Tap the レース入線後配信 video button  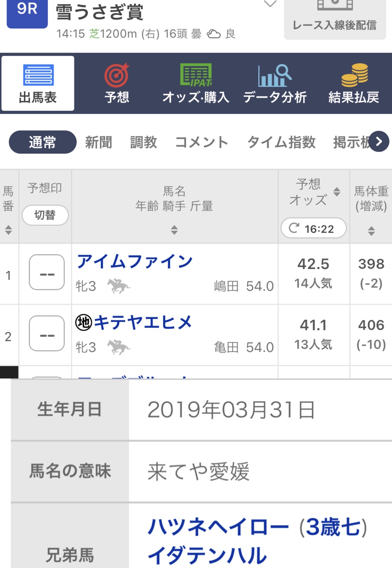pyautogui.click(x=335, y=19)
